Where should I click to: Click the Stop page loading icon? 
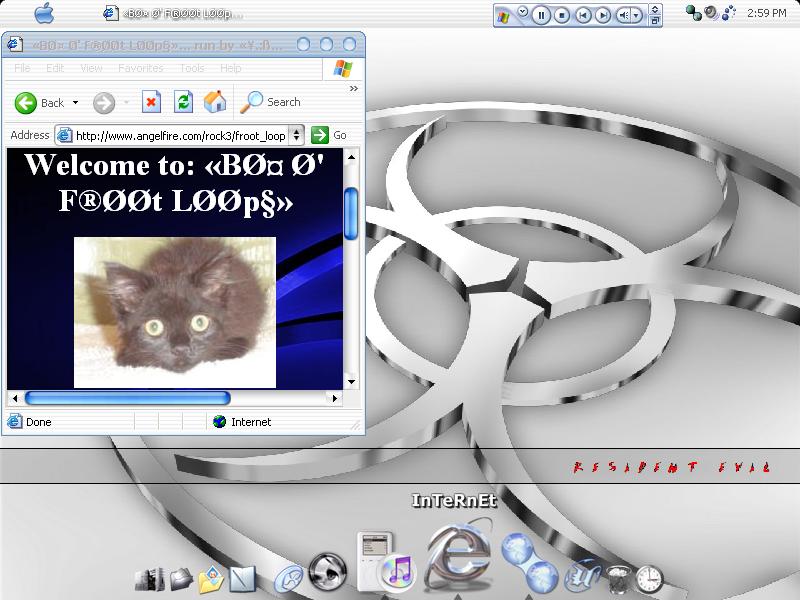tap(151, 102)
